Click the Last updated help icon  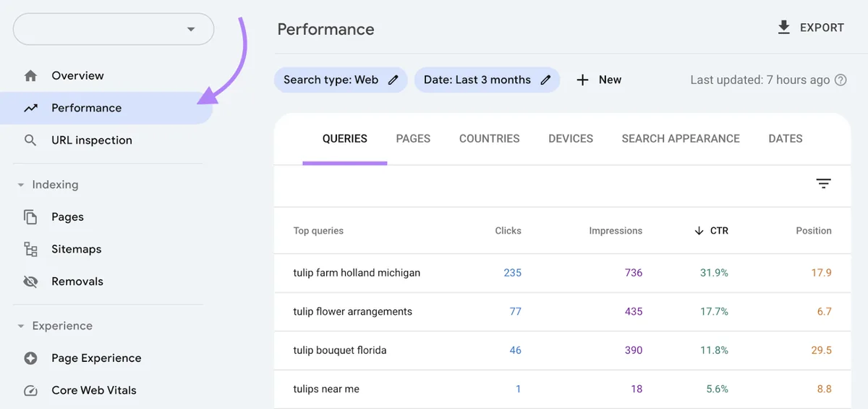pos(841,80)
